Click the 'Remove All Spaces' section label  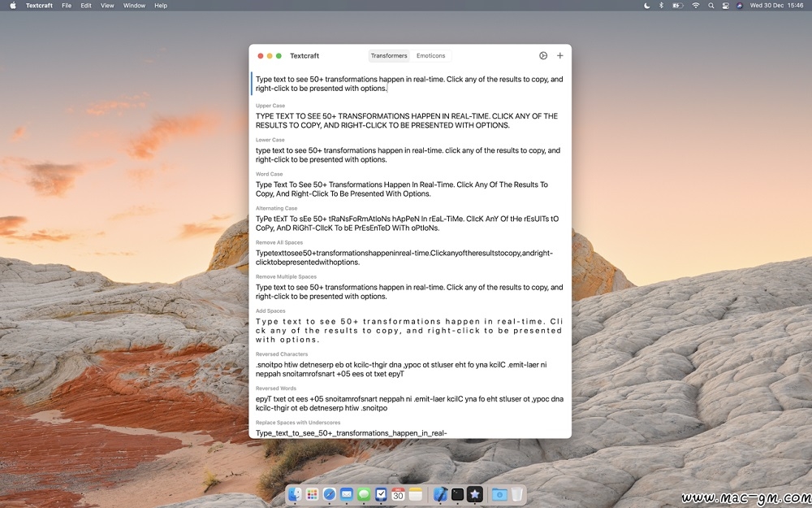279,242
